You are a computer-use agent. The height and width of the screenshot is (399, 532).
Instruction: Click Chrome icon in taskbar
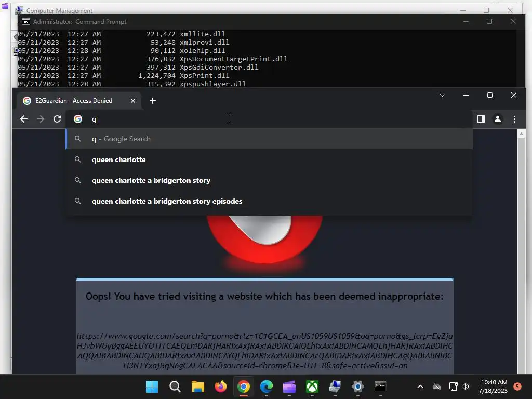pos(244,387)
